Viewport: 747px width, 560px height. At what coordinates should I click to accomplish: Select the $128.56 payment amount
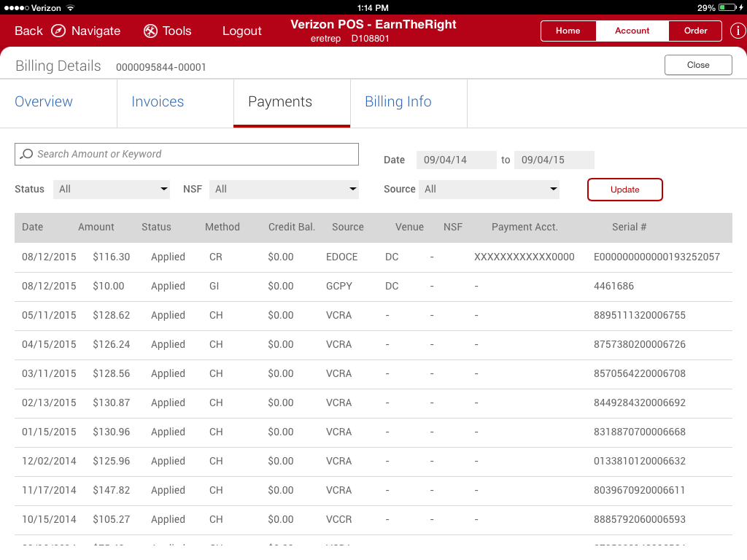tap(112, 374)
